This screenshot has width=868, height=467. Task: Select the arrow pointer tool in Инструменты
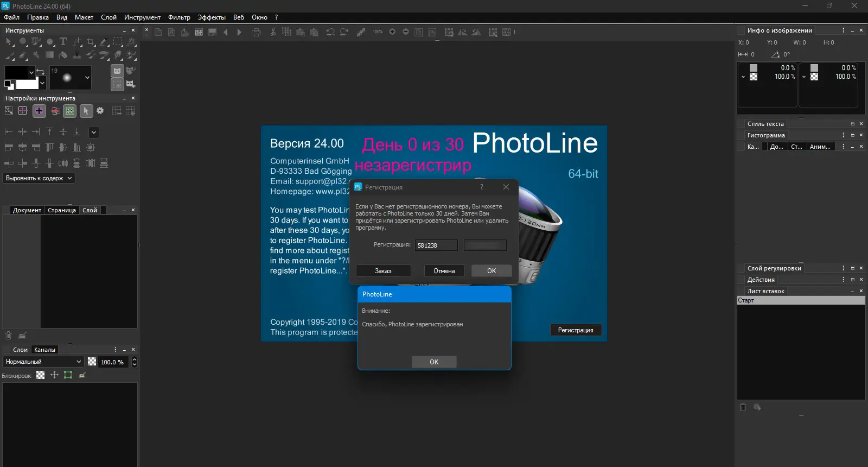coord(9,42)
